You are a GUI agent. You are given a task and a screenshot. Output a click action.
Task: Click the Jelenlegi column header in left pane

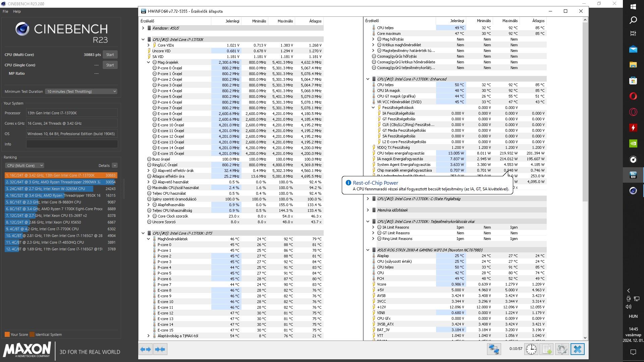(226, 21)
